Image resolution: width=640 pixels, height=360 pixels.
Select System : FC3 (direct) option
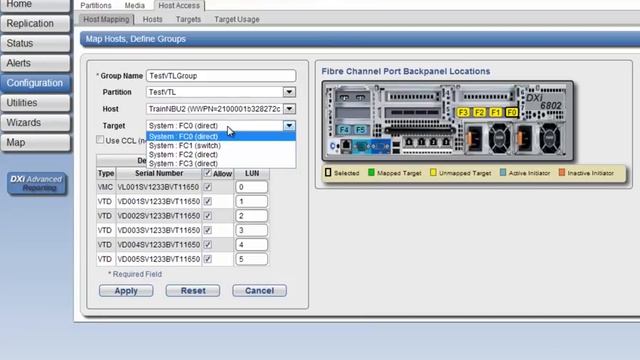(x=221, y=163)
